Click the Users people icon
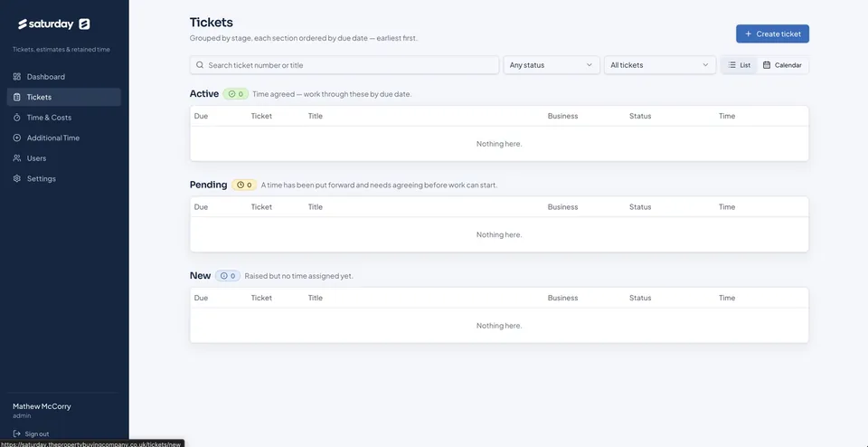 (x=16, y=158)
